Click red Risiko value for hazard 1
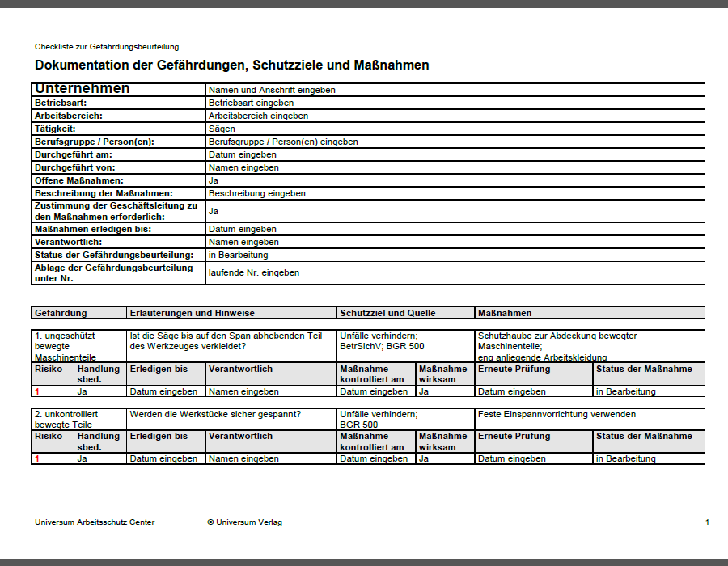The image size is (728, 566). [x=53, y=391]
